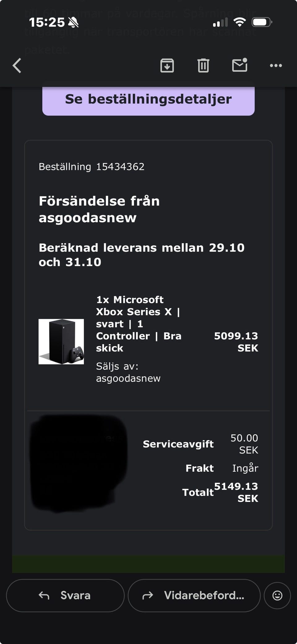Open the Microsoft Xbox Series X product title
The height and width of the screenshot is (644, 297).
[139, 324]
